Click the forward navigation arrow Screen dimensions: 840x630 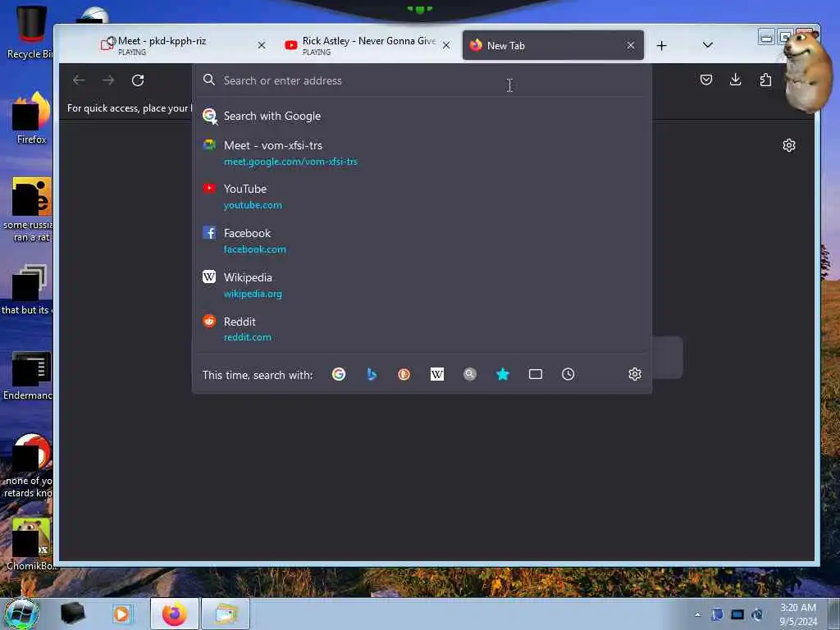click(108, 80)
